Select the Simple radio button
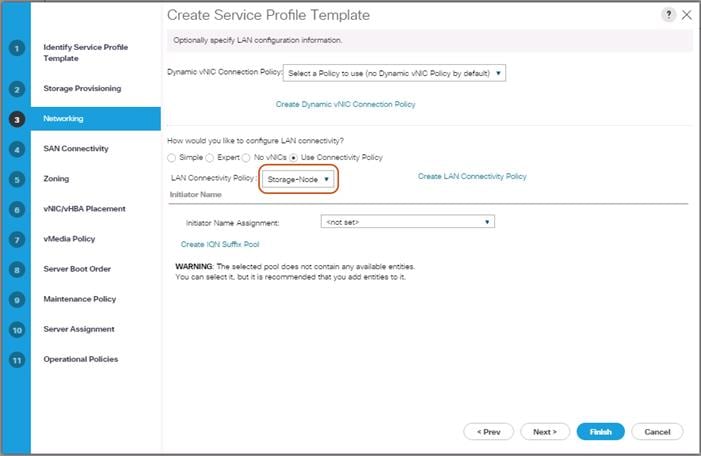 tap(172, 158)
